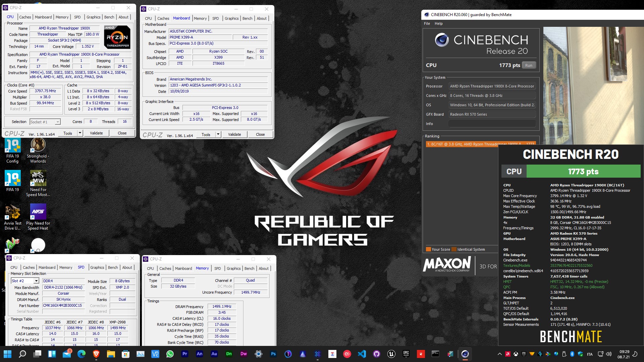Click Tools button in CPU-Z CPU window
The width and height of the screenshot is (644, 362).
coord(68,133)
